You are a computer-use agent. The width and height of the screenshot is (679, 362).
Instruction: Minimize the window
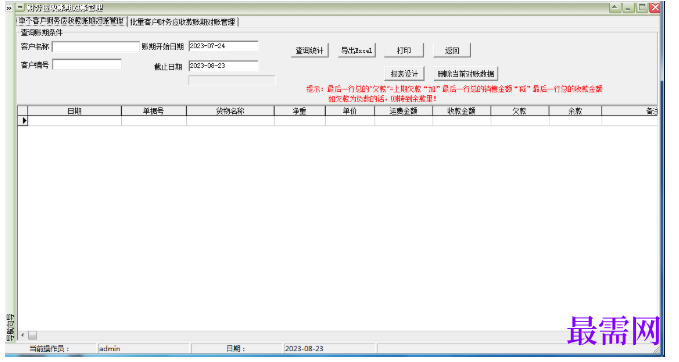click(628, 7)
